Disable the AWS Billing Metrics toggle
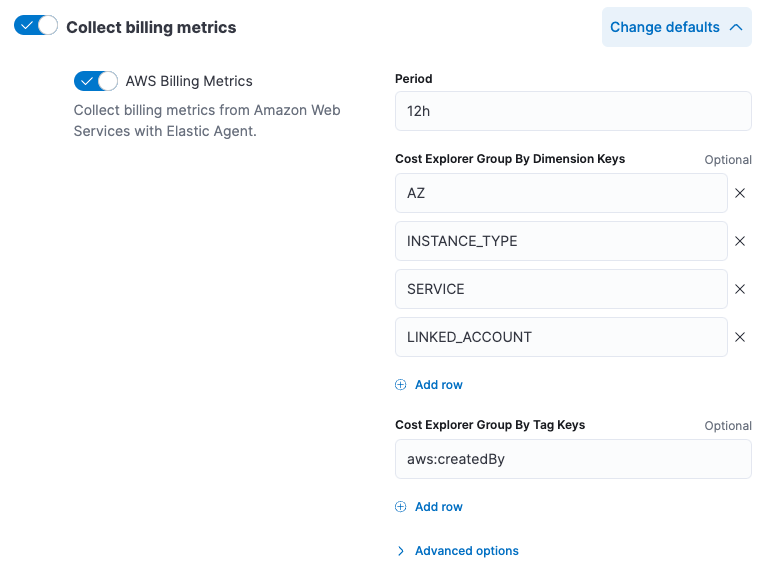The height and width of the screenshot is (573, 772). (x=96, y=81)
